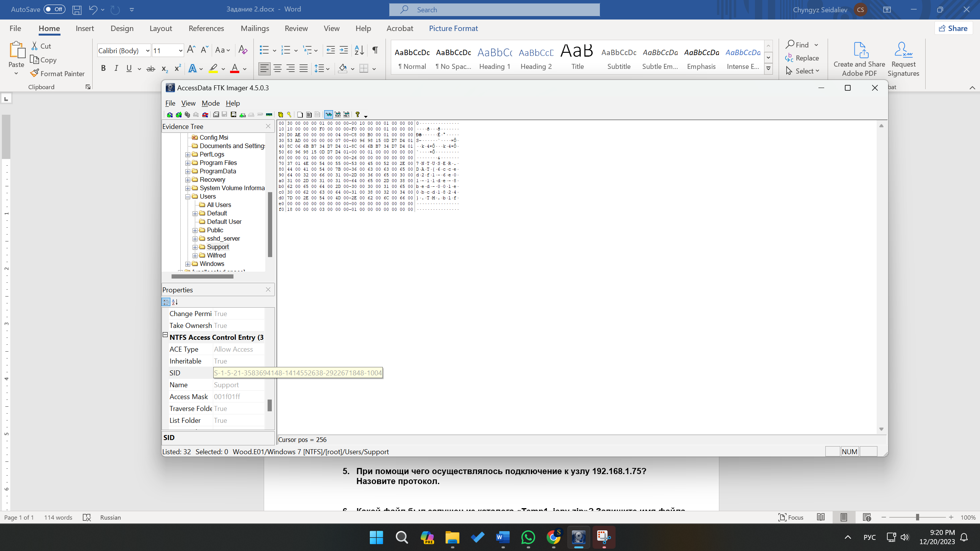Open WhatsApp from Windows taskbar
Screen dimensions: 980x551
pos(528,537)
